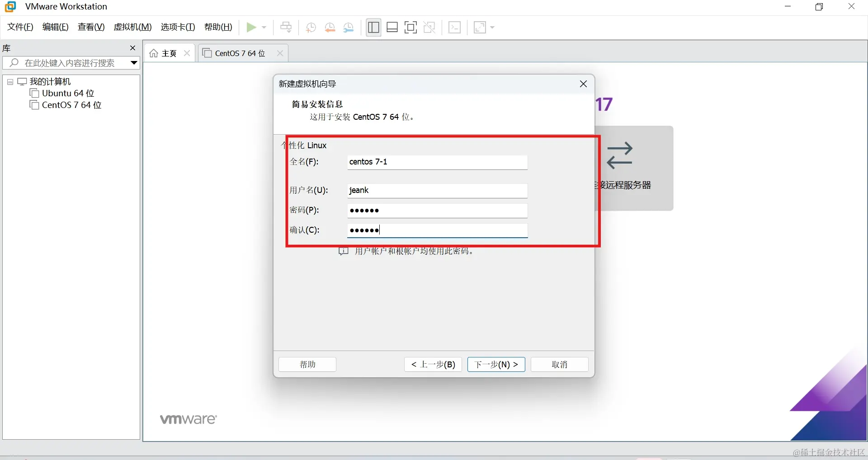868x460 pixels.
Task: Select CentOS 7 64 位 in the library tree
Action: pos(72,105)
